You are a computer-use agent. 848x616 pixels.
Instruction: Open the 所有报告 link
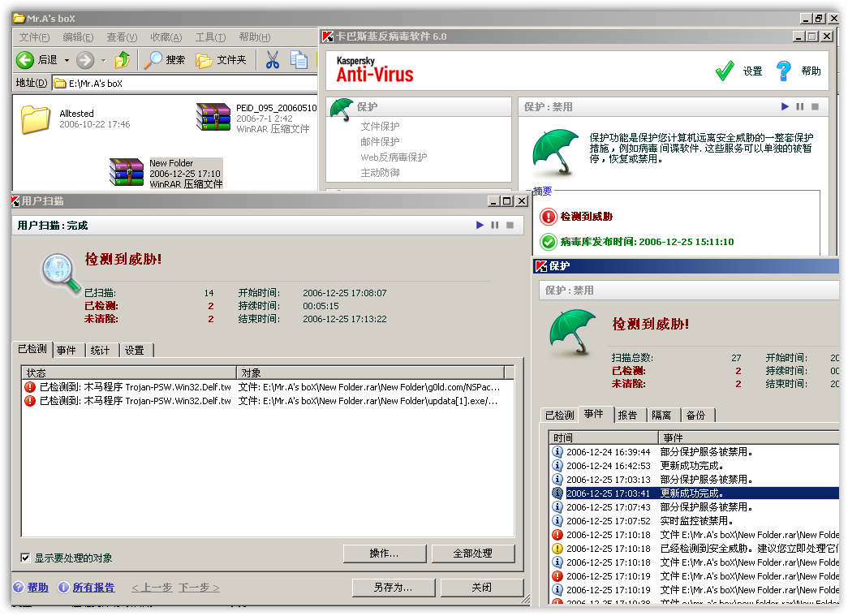pyautogui.click(x=93, y=588)
